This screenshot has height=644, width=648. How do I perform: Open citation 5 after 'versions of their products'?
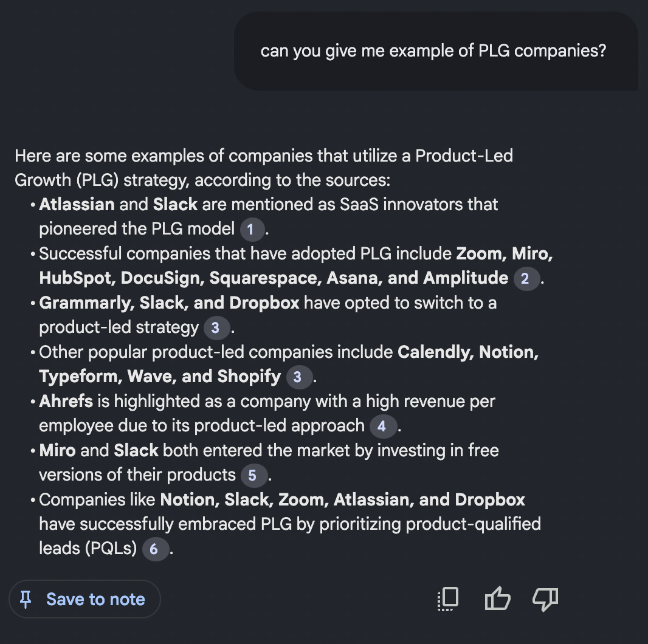[252, 476]
